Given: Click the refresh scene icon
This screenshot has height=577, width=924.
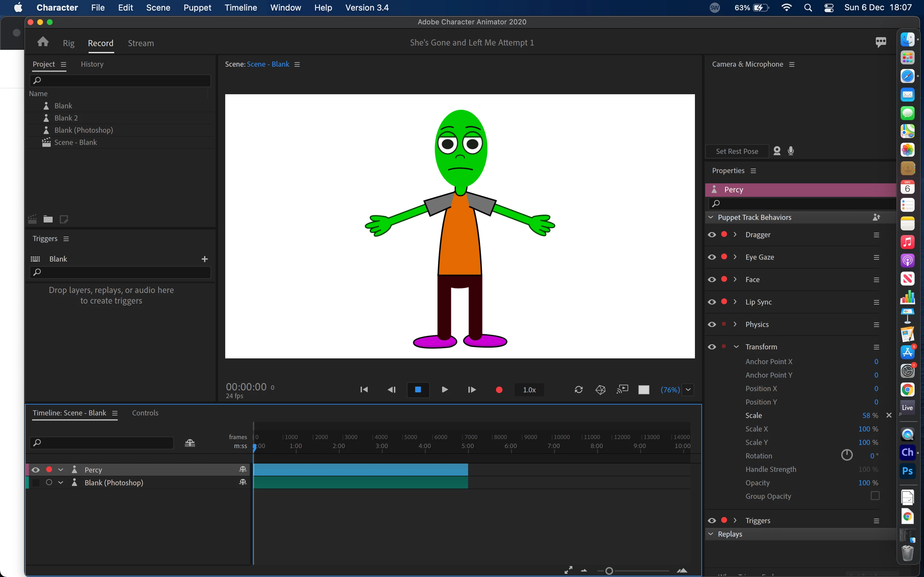Looking at the screenshot, I should pos(578,389).
